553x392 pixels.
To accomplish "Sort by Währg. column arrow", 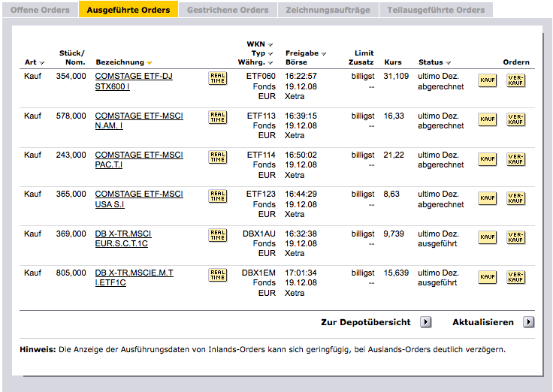I will (x=270, y=63).
